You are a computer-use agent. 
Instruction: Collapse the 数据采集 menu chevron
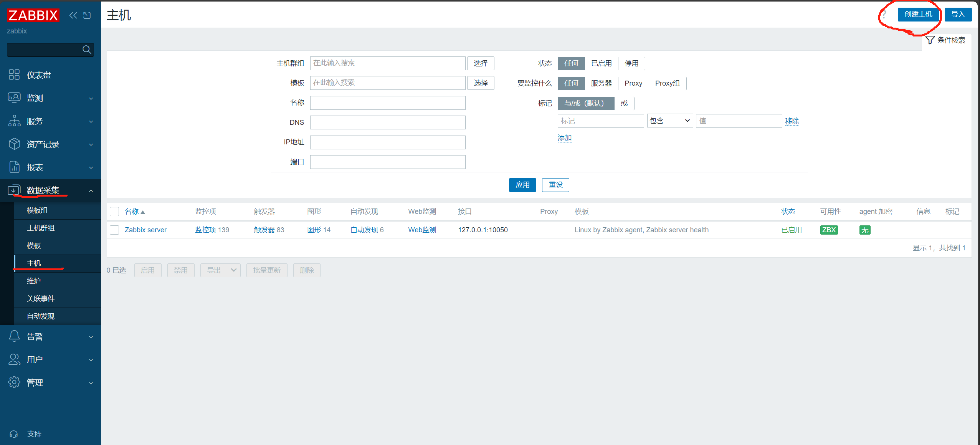pos(91,190)
